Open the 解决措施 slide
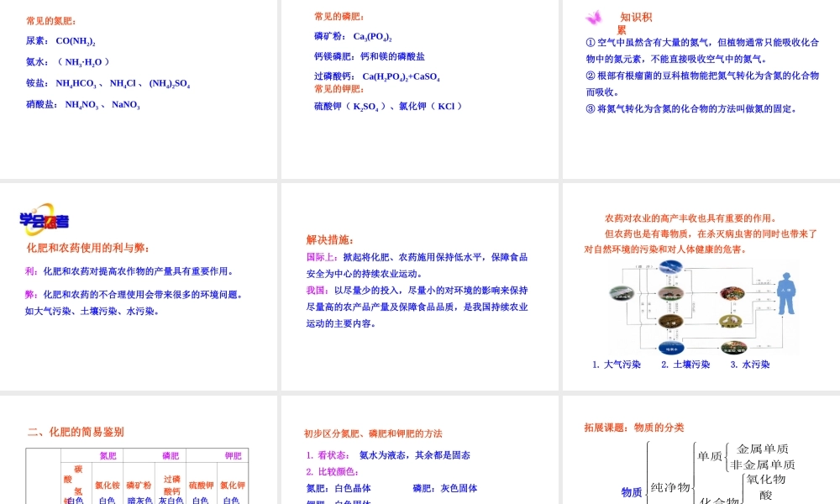The height and width of the screenshot is (504, 840). (419, 286)
